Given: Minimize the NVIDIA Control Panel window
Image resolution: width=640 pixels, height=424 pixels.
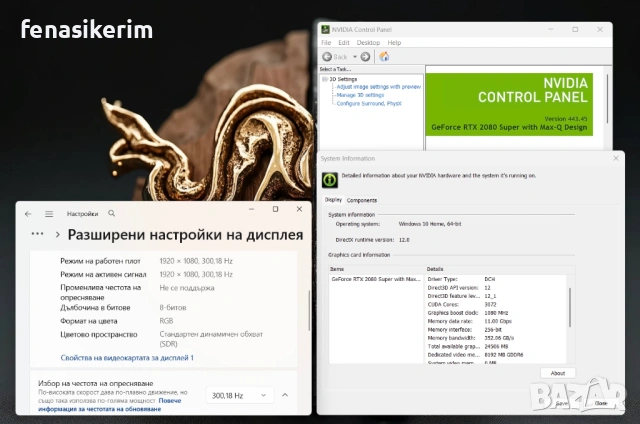Looking at the screenshot, I should click(551, 29).
